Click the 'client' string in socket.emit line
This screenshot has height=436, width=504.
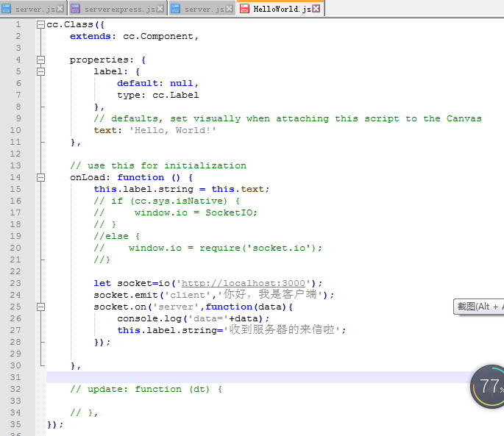188,295
